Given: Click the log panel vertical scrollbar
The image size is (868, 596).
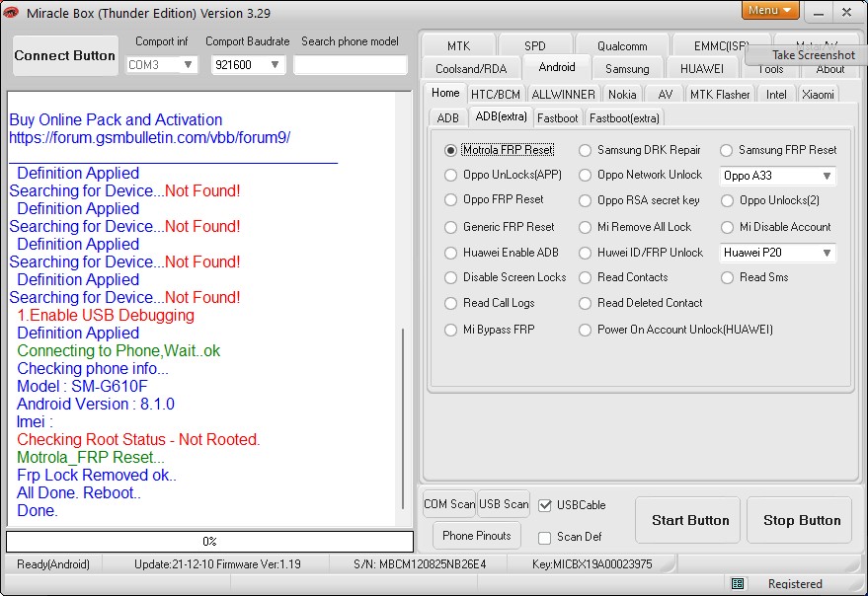Looking at the screenshot, I should [403, 418].
